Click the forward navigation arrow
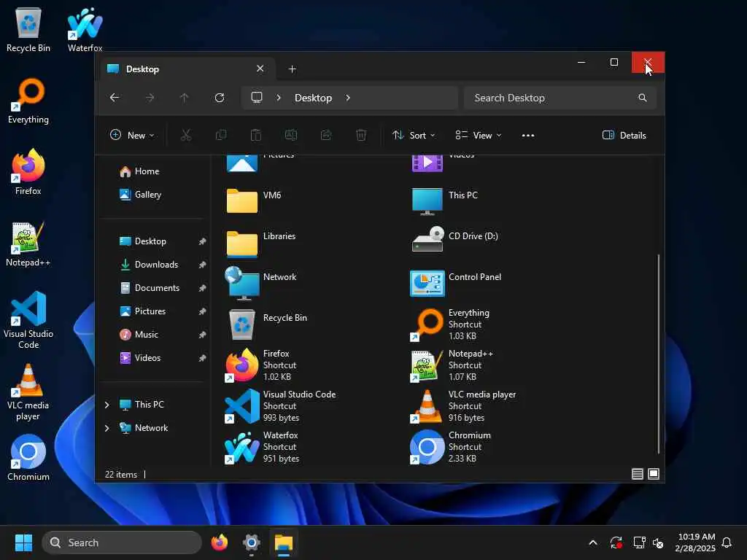747x560 pixels. coord(150,98)
